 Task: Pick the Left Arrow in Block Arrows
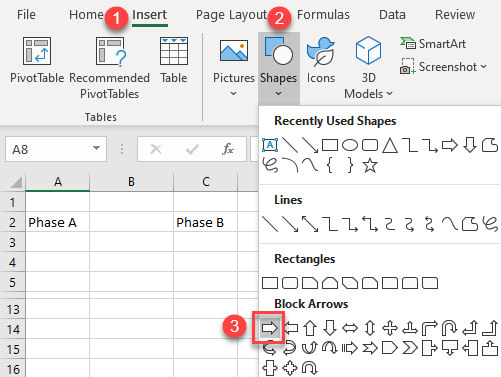(x=290, y=328)
